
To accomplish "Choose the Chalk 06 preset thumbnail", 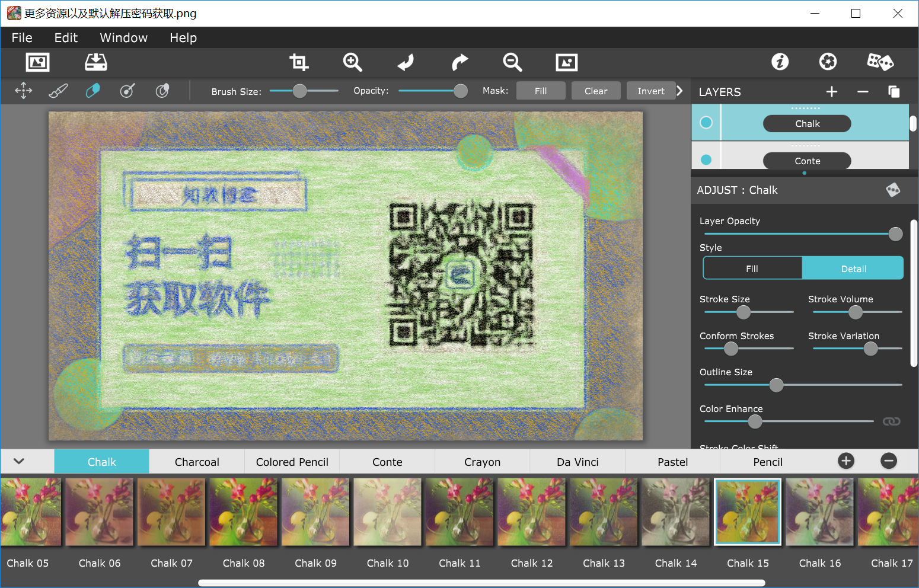I will 100,512.
